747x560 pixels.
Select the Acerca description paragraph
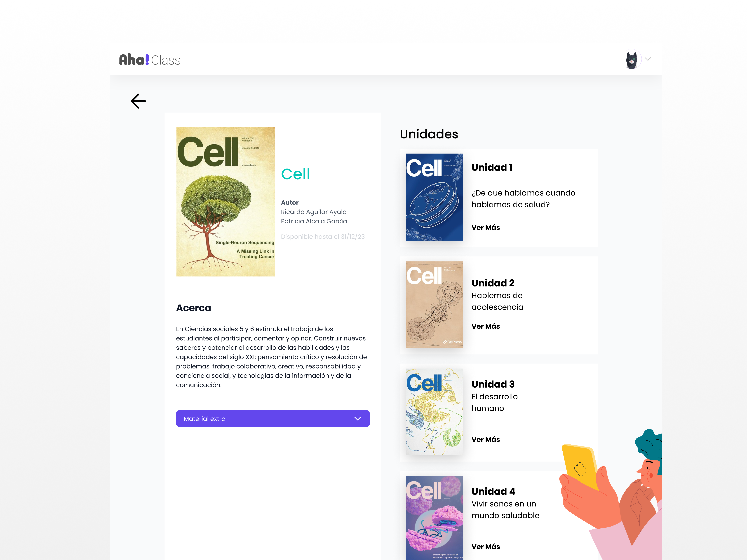pyautogui.click(x=272, y=357)
